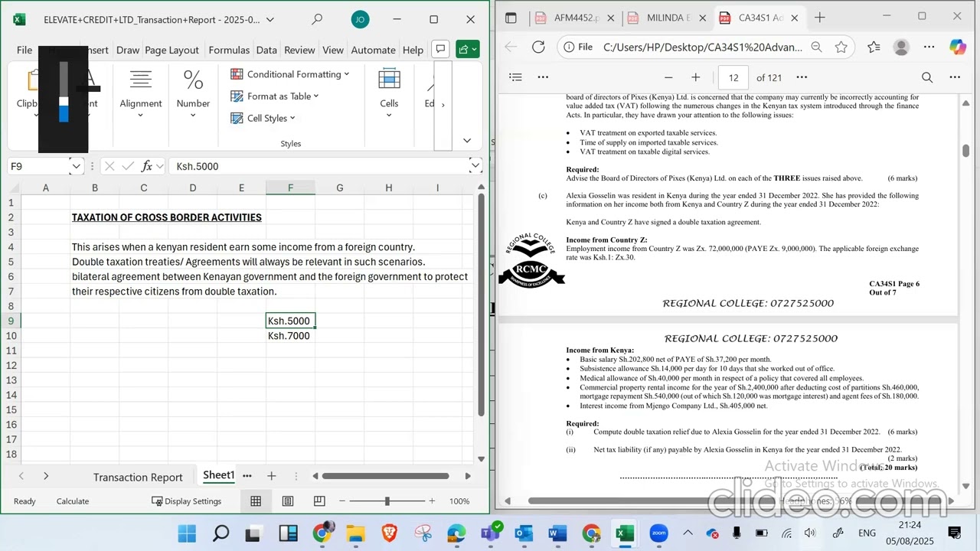Click the formula bar containing Ksh.5000

(x=320, y=166)
